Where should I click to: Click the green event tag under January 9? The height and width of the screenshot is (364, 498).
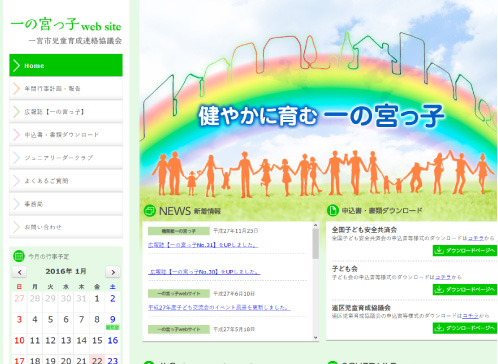[113, 328]
